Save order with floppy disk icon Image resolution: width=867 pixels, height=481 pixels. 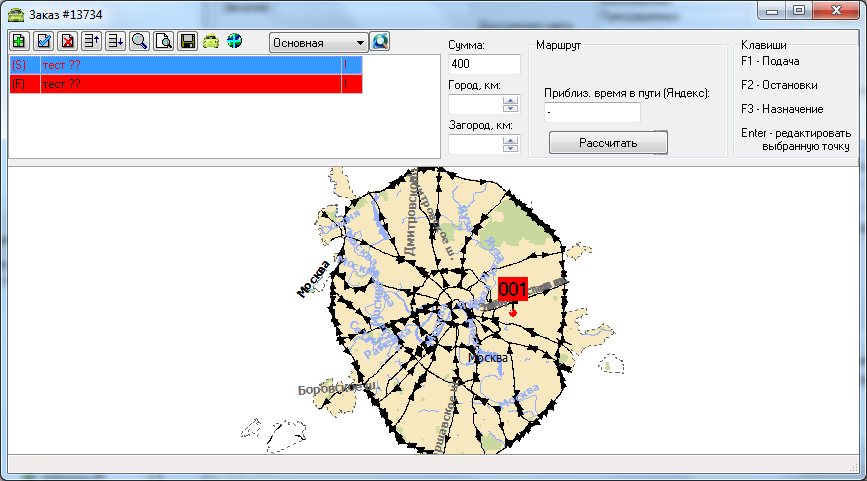pyautogui.click(x=187, y=42)
